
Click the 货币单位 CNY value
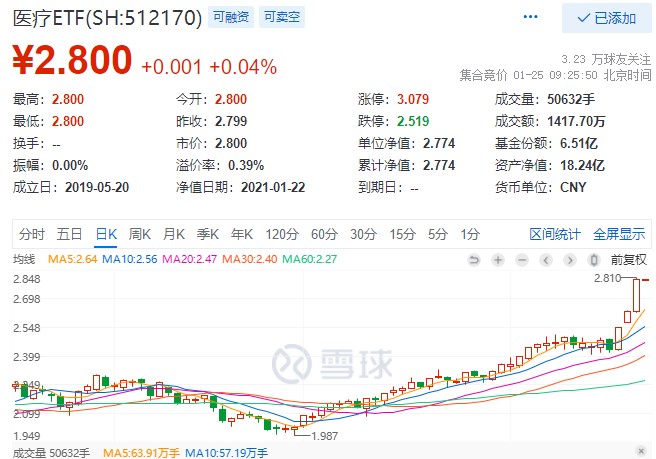tap(573, 187)
